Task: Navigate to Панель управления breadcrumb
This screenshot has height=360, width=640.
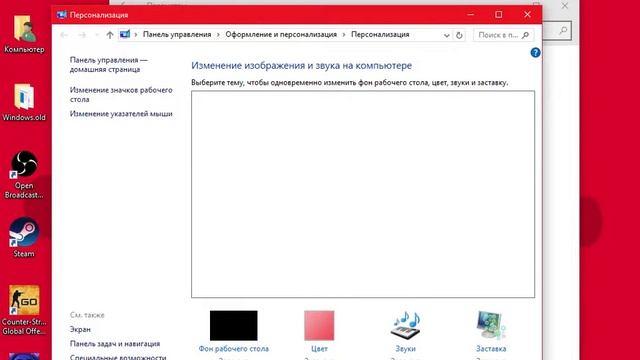Action: point(177,35)
